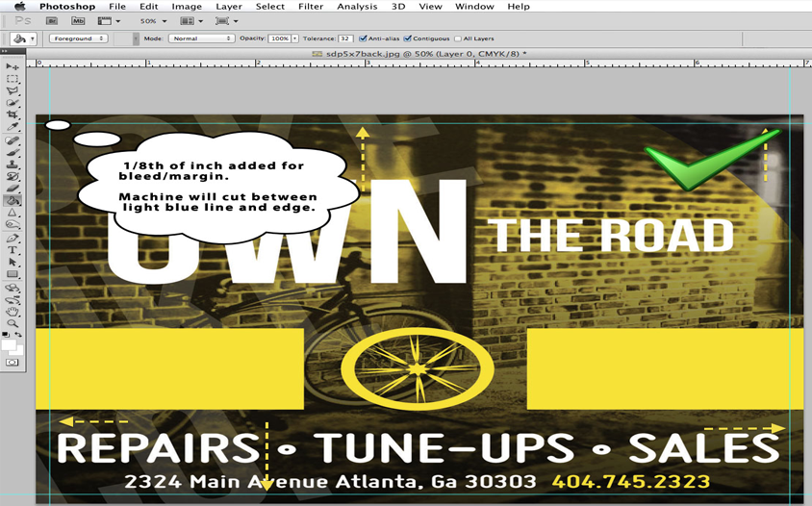Open the blending Mode dropdown
812x506 pixels.
click(x=201, y=38)
